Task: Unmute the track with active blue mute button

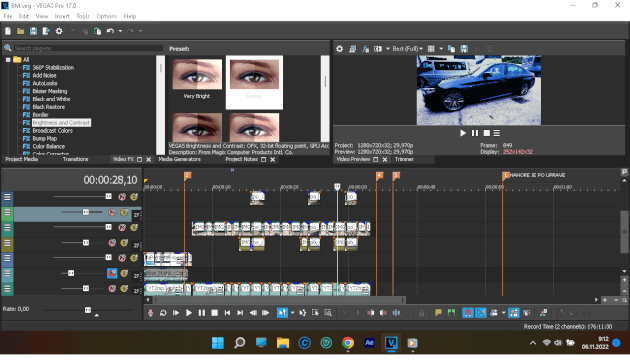Action: [x=112, y=273]
